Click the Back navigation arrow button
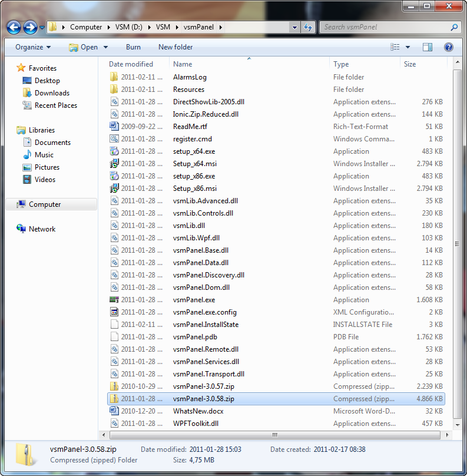The height and width of the screenshot is (476, 467). [14, 27]
